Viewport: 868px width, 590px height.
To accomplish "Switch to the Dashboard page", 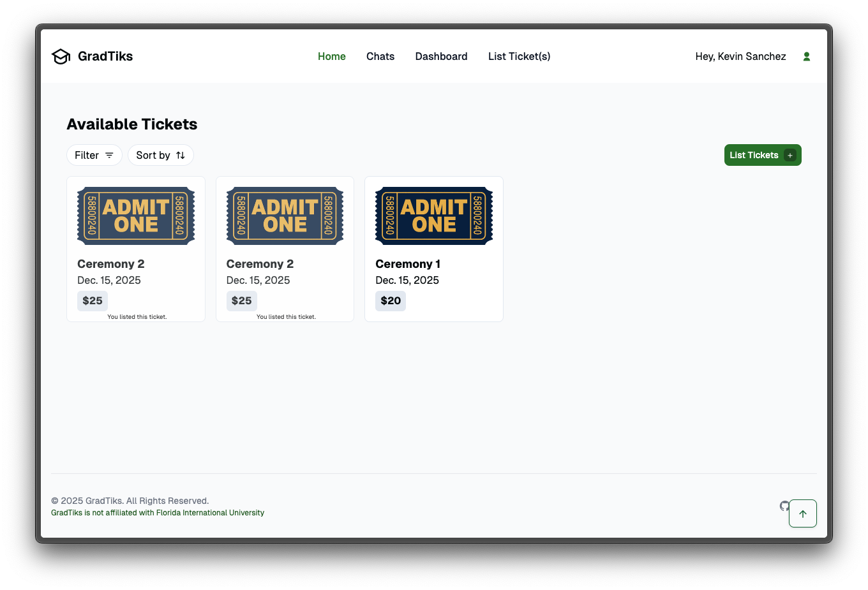I will coord(441,57).
